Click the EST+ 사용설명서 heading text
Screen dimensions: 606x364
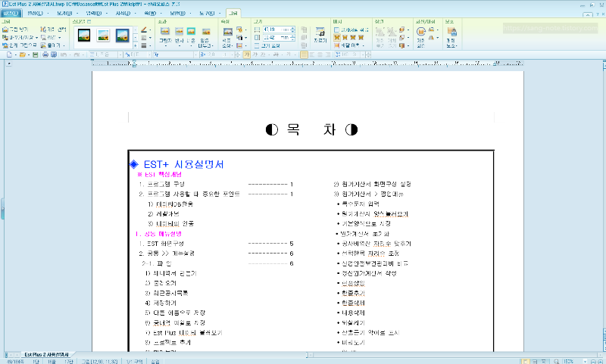[183, 164]
